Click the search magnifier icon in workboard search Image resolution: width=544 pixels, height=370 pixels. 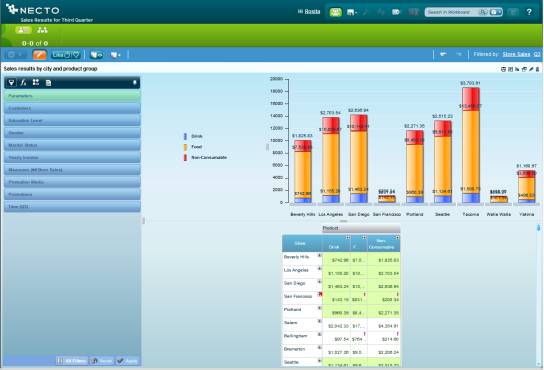pos(483,12)
